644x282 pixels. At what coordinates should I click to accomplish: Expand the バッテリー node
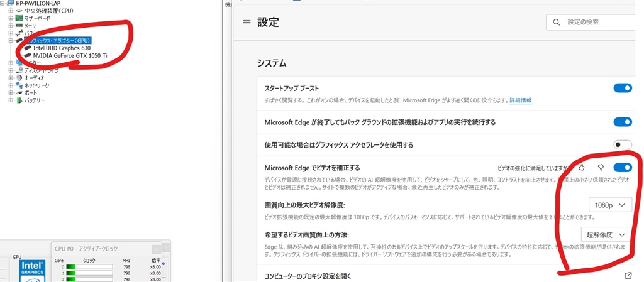coord(11,100)
